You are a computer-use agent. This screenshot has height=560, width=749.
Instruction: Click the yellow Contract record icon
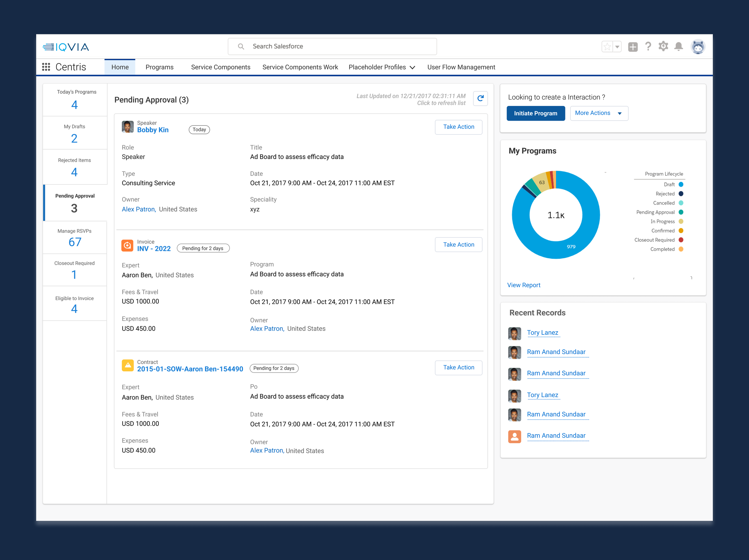click(127, 365)
